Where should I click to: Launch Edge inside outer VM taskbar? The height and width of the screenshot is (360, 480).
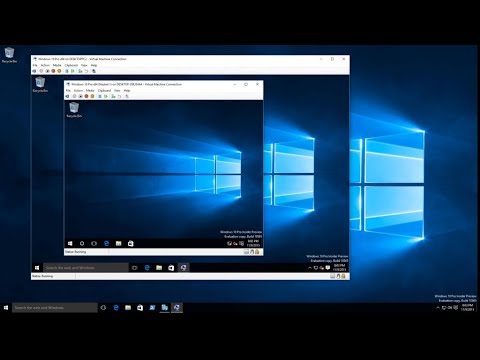pyautogui.click(x=147, y=268)
